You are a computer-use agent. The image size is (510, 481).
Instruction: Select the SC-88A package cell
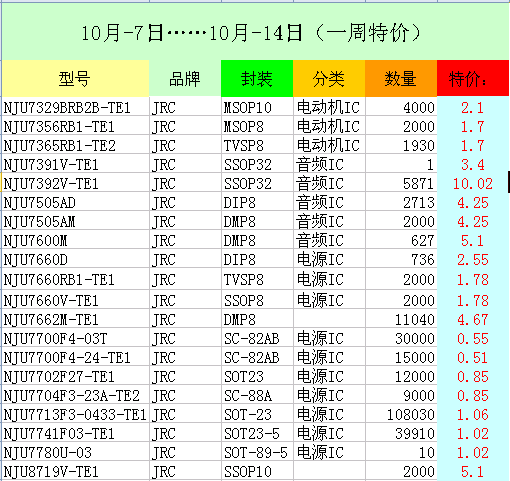pyautogui.click(x=257, y=395)
